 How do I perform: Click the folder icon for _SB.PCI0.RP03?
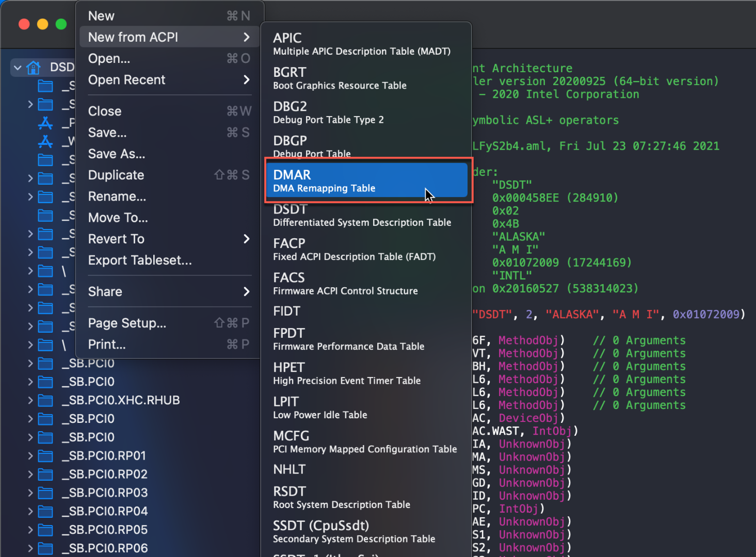45,493
